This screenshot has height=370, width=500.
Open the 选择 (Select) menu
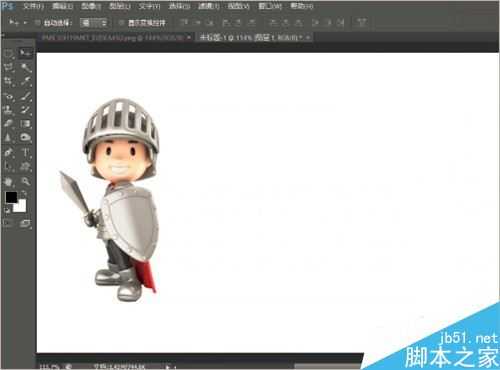click(x=179, y=6)
